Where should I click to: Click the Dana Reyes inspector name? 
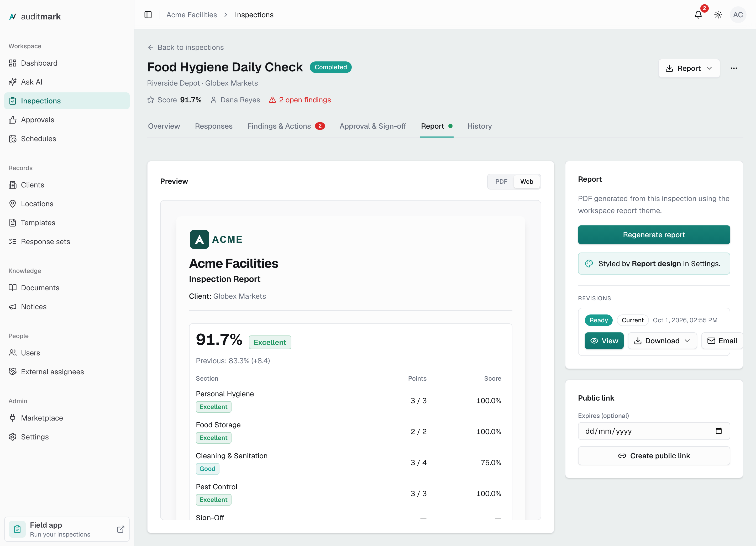coord(240,100)
